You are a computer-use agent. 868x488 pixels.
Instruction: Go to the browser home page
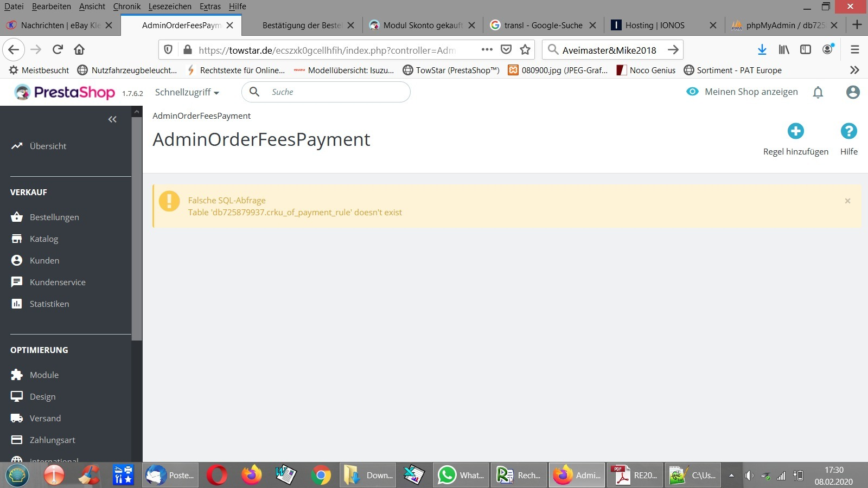(79, 50)
